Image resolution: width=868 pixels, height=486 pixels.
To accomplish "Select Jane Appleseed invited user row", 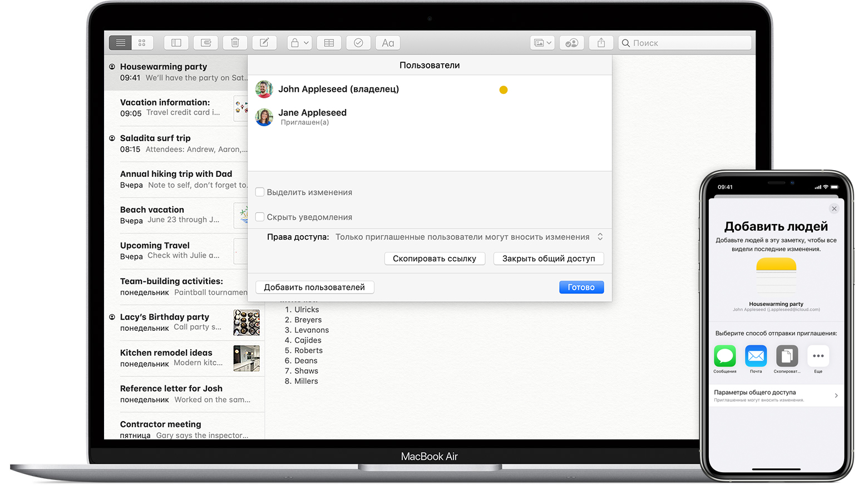I will 430,117.
